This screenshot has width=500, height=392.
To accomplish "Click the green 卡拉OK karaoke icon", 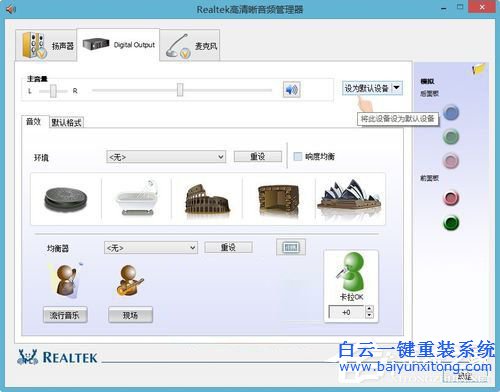I will (351, 272).
